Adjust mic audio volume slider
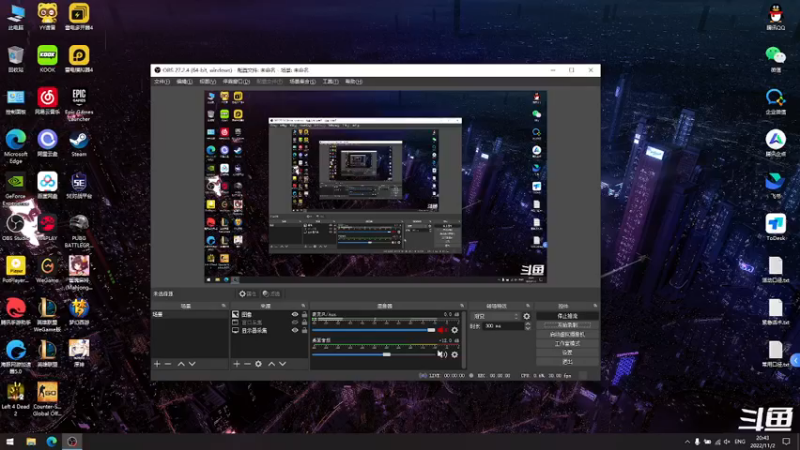Viewport: 800px width, 450px height. tap(373, 330)
